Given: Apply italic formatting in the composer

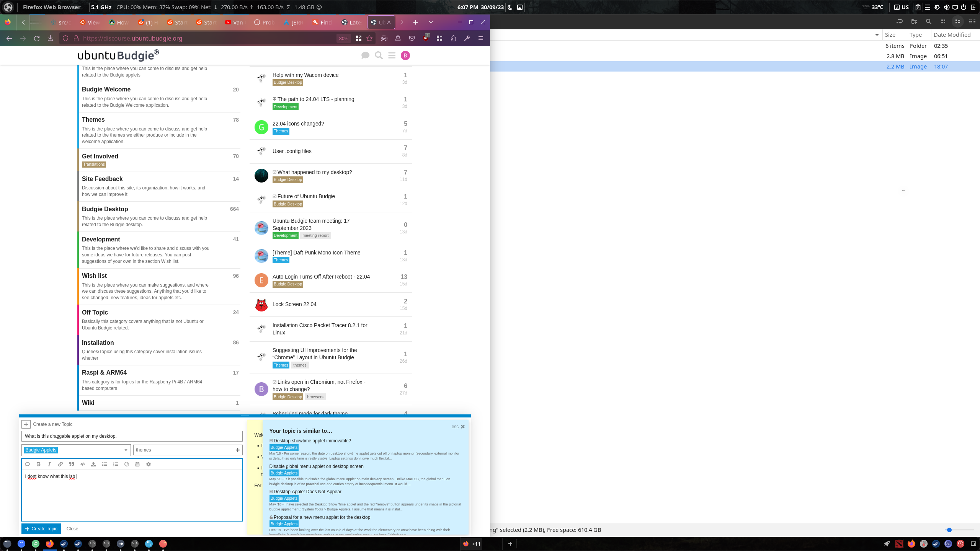Looking at the screenshot, I should pos(49,464).
